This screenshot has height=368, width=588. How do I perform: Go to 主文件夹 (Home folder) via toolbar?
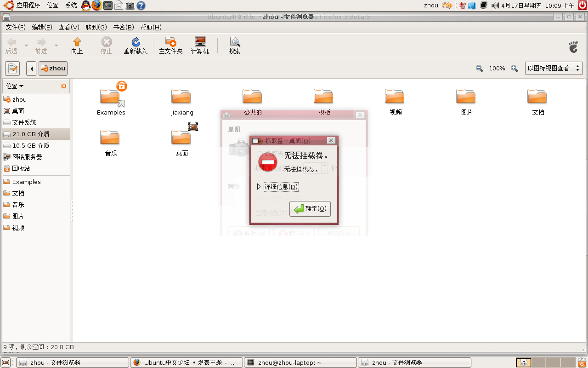[171, 46]
